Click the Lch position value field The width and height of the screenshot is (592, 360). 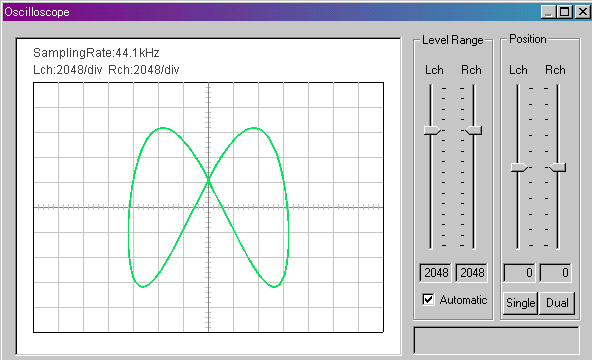coord(519,272)
